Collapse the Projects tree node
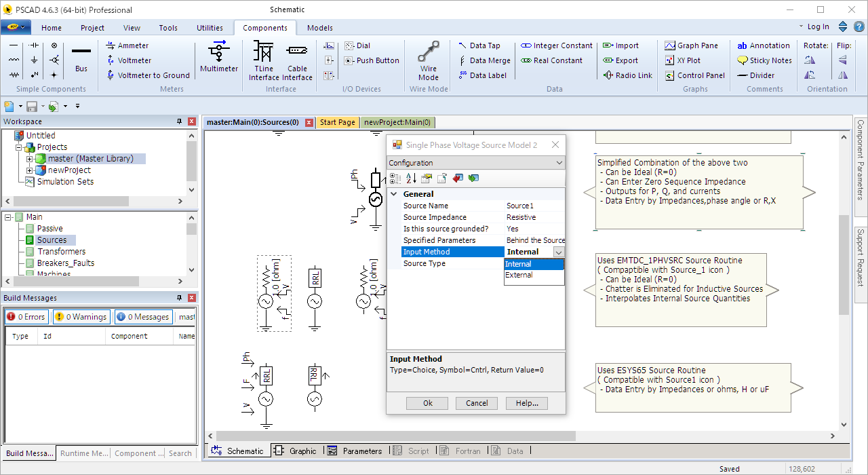 pos(18,147)
